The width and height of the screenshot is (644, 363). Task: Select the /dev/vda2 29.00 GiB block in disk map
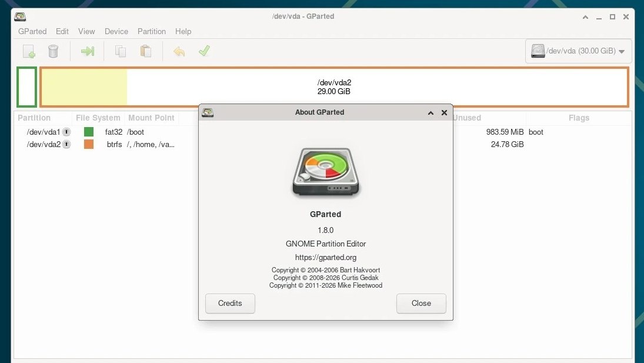(x=334, y=87)
